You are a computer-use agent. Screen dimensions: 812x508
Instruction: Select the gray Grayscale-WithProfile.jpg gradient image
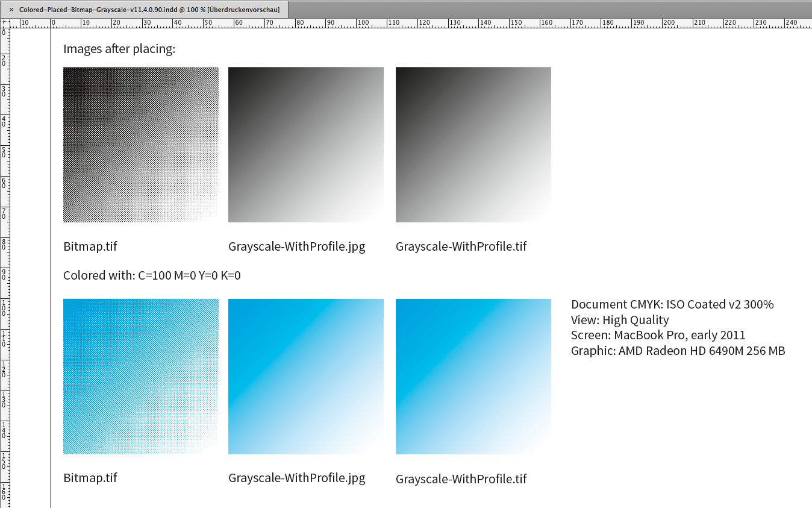tap(306, 145)
